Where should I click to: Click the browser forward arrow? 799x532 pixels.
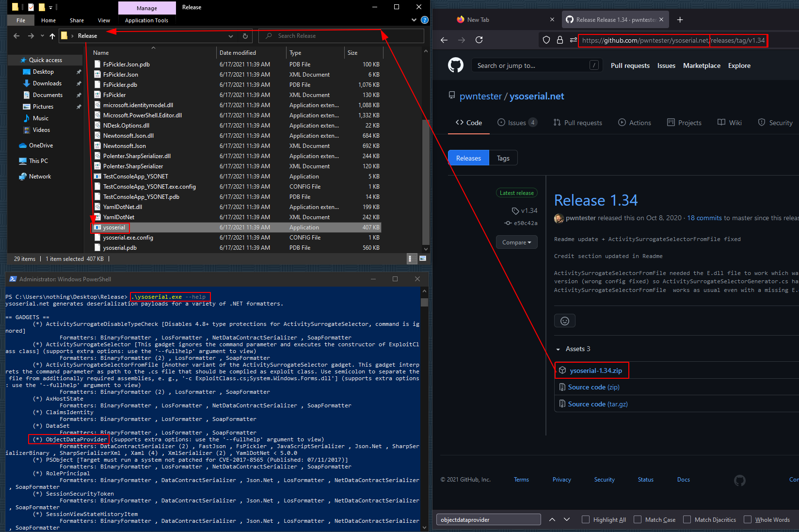[x=462, y=40]
